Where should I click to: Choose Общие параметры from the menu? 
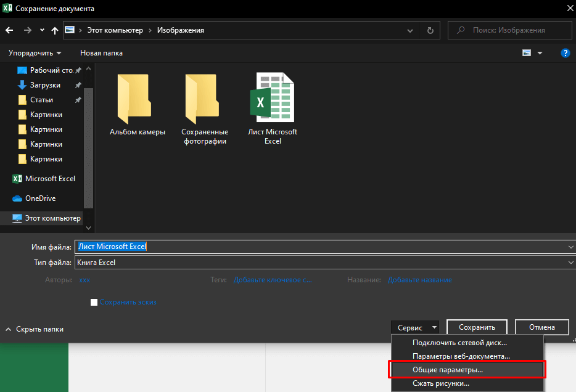pos(448,370)
